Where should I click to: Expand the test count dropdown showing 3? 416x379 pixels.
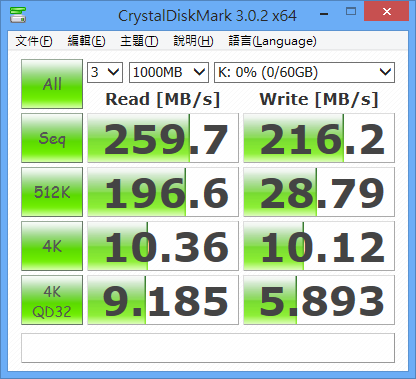(105, 72)
